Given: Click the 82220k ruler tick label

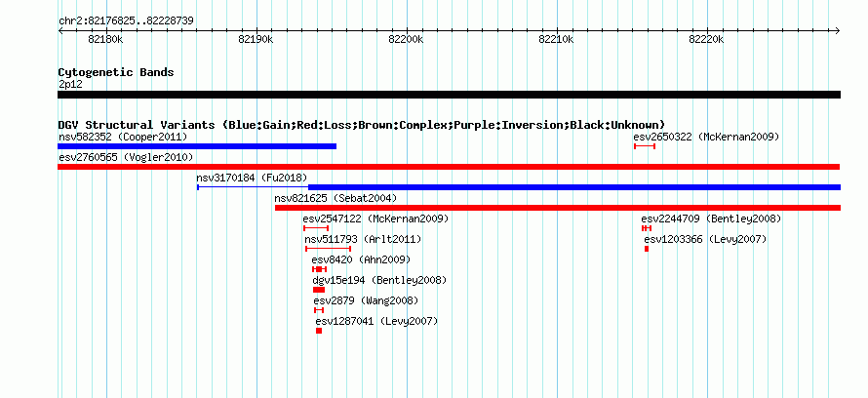Looking at the screenshot, I should pos(707,39).
